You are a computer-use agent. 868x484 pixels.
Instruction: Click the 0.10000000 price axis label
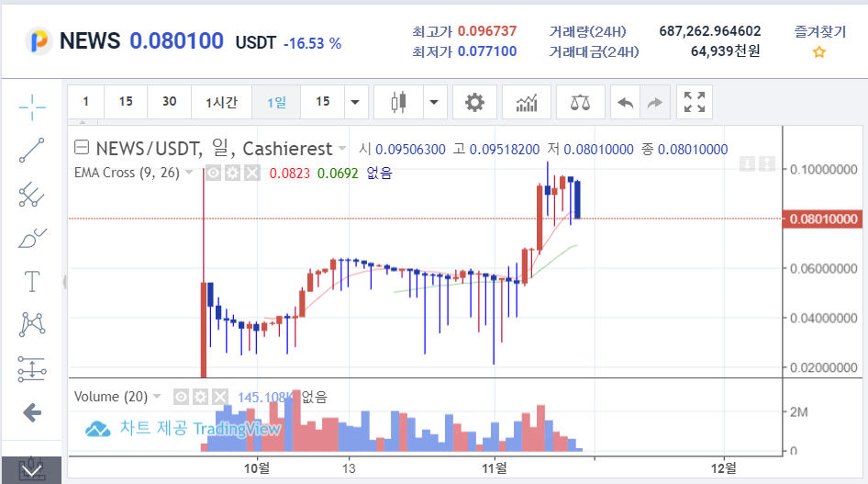(x=824, y=170)
